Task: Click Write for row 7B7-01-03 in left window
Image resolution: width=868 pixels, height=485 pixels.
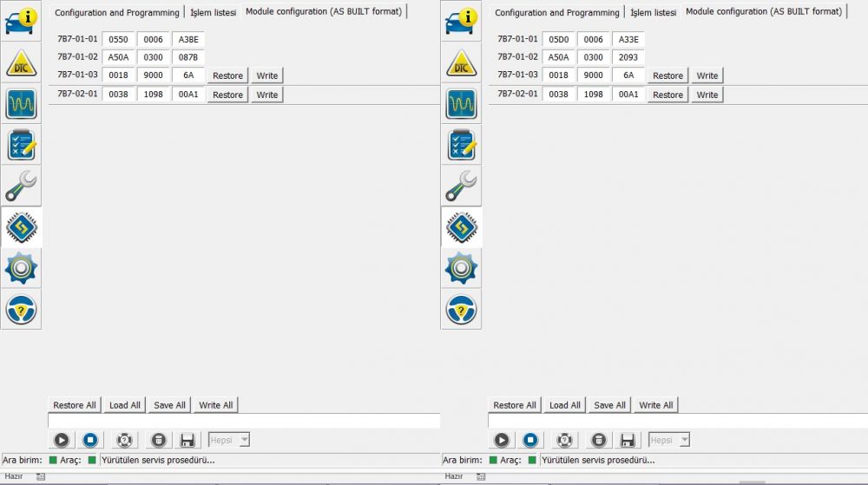Action: 266,75
